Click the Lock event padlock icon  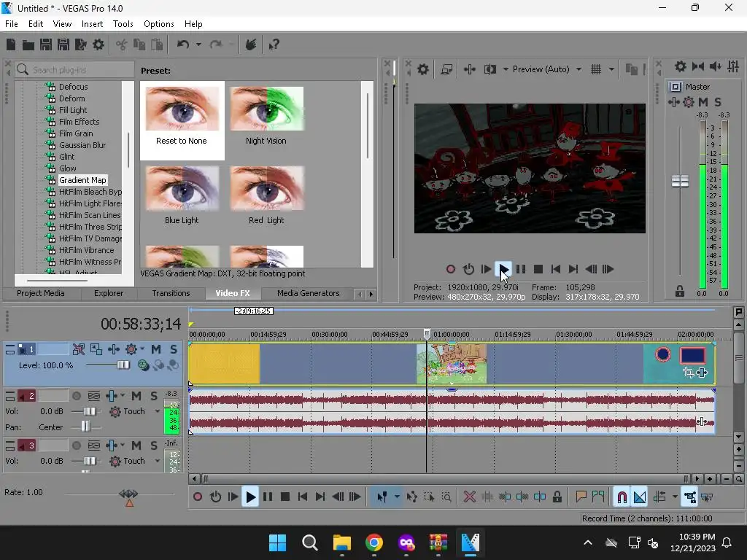(557, 497)
